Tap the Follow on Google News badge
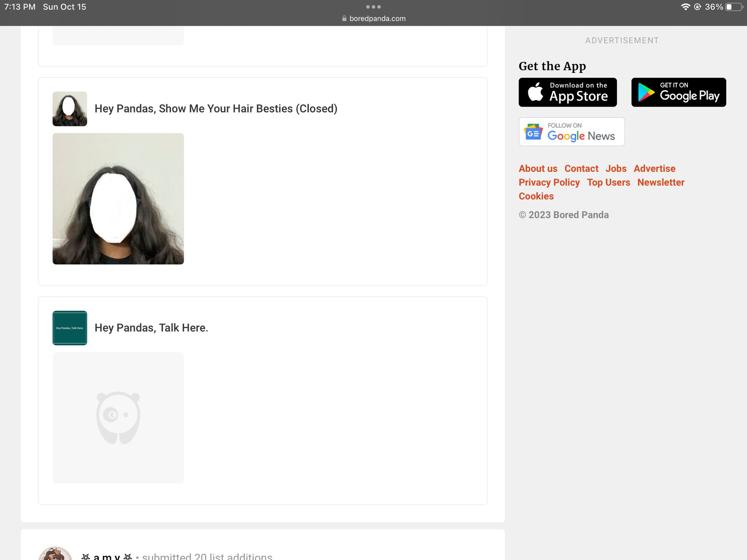Screen dimensions: 747x560 tap(572, 132)
